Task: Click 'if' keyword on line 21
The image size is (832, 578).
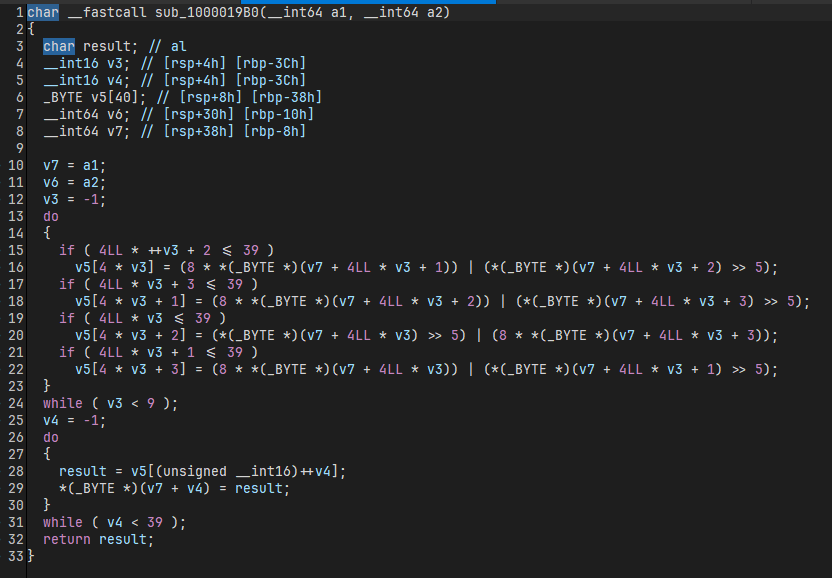Action: (67, 352)
